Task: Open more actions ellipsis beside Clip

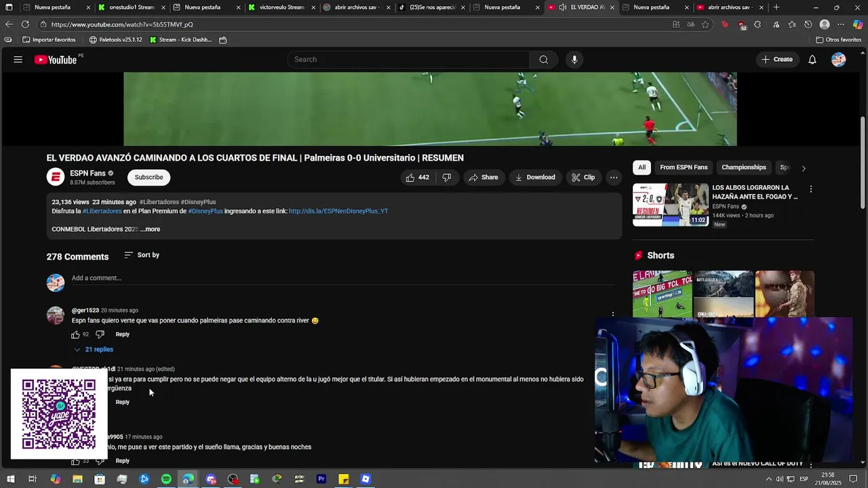Action: click(x=614, y=178)
